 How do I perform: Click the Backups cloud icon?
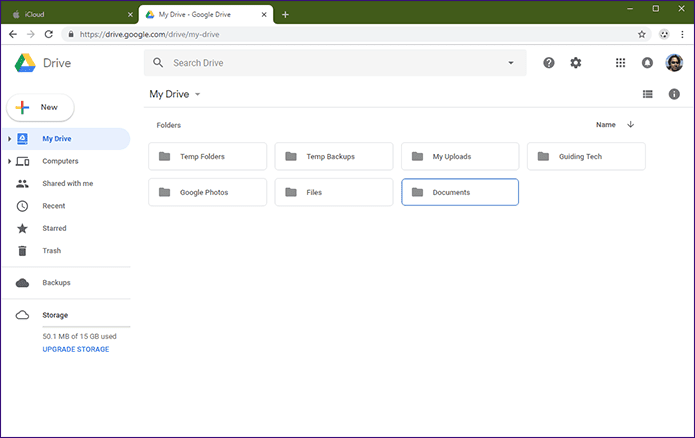22,283
